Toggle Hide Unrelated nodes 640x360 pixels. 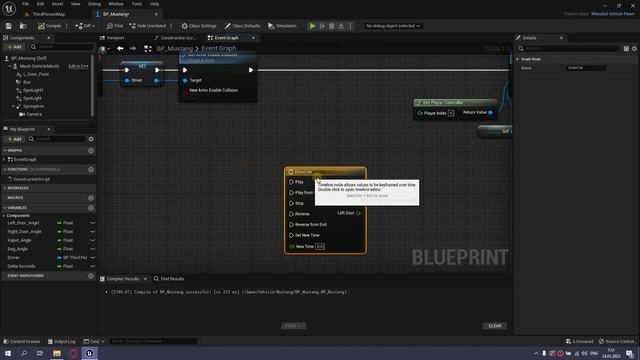tap(147, 26)
